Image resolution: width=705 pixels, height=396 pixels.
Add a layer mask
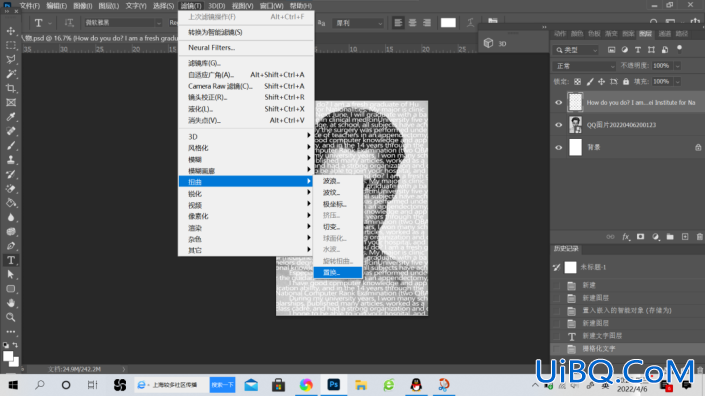point(640,237)
